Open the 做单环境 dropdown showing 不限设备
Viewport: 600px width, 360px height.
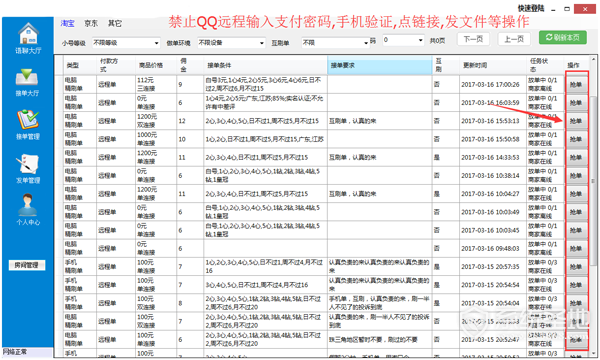[x=231, y=42]
